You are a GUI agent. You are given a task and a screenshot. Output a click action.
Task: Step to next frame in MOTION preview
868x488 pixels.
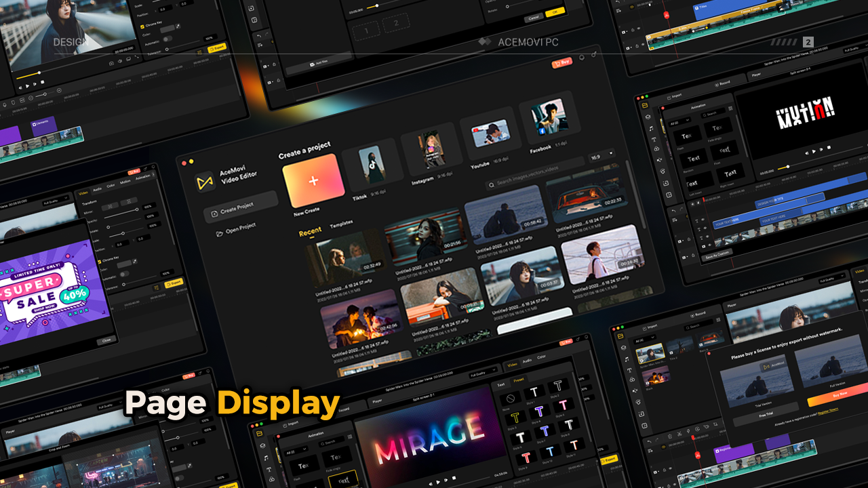pos(821,150)
